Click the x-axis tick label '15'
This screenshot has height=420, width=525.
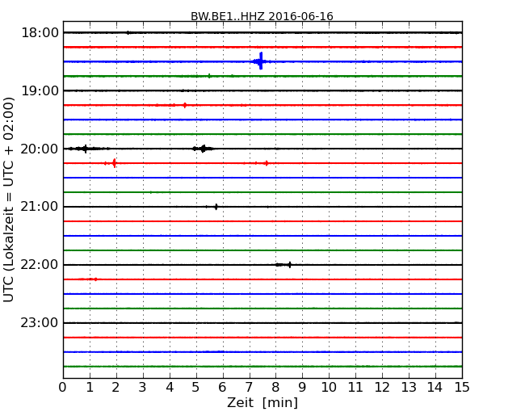tap(462, 388)
